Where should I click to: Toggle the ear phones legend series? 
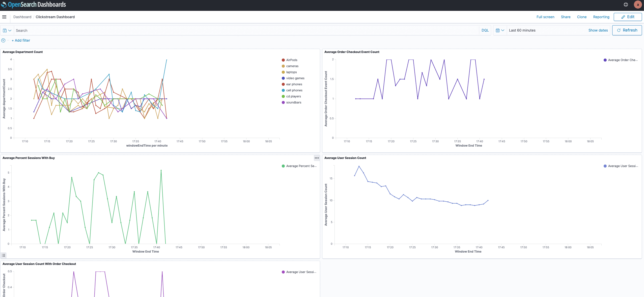click(292, 84)
